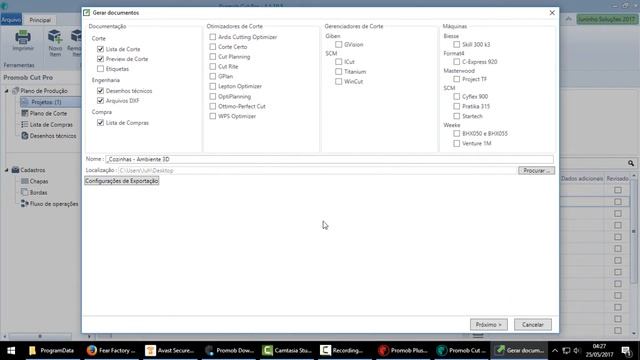Switch to the Principal tab
640x360 pixels.
(x=40, y=20)
